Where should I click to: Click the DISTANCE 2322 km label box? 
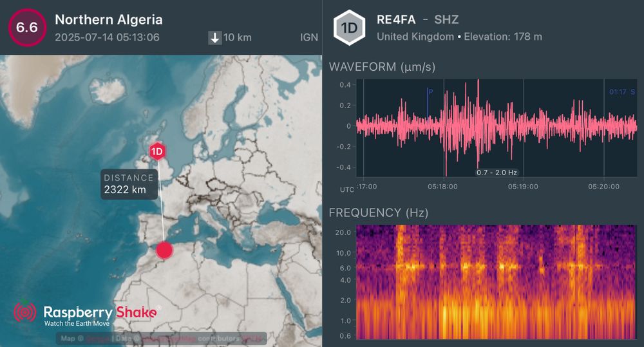tap(129, 184)
